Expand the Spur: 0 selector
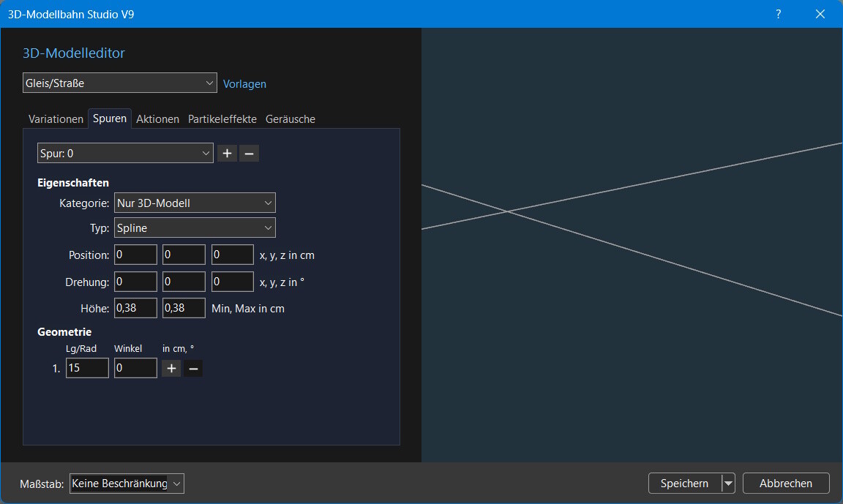Image resolution: width=843 pixels, height=504 pixels. [125, 154]
